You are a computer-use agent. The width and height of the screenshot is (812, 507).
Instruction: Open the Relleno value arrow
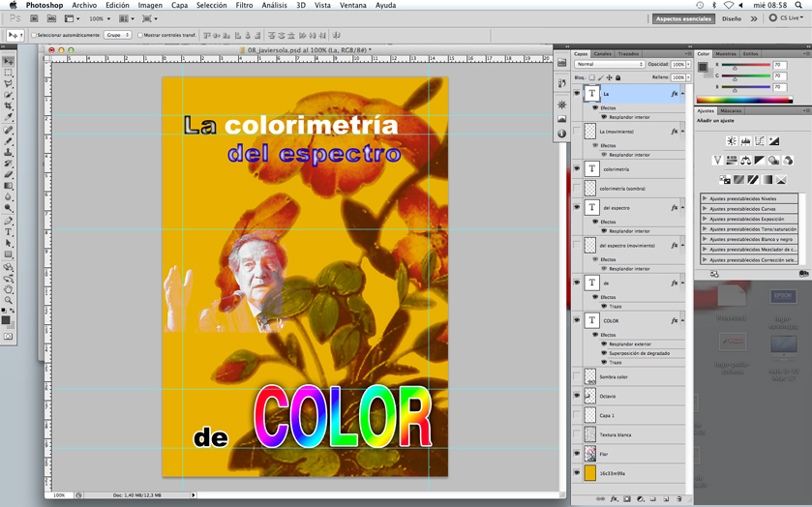click(x=688, y=77)
